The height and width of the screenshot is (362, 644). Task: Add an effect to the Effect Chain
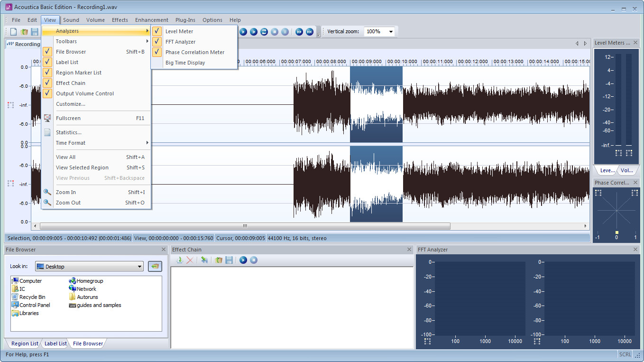(x=179, y=260)
